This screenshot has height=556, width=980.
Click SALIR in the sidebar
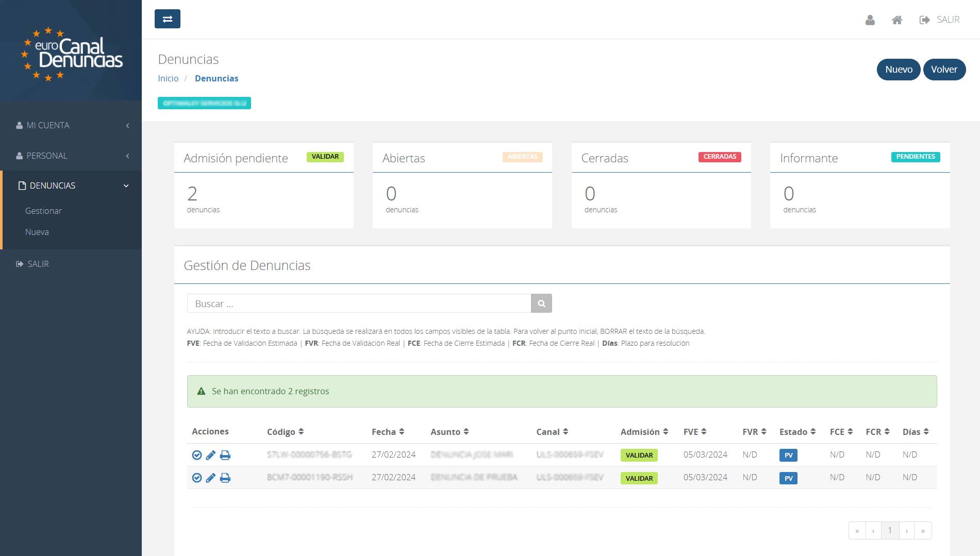coord(32,264)
